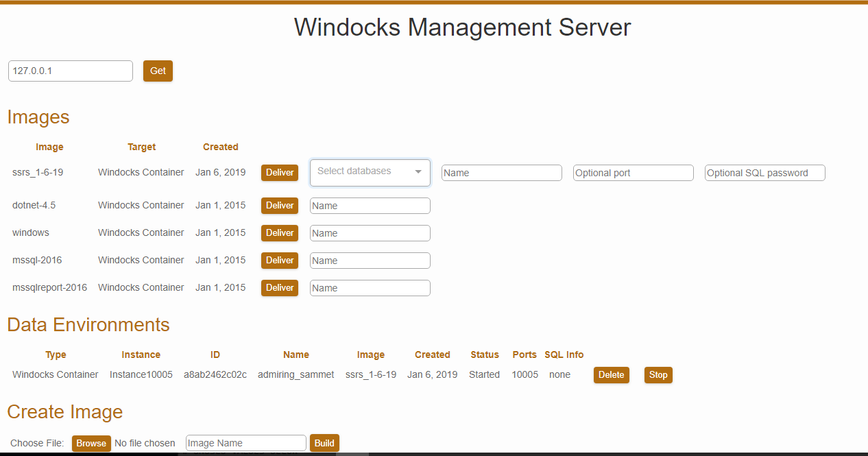This screenshot has height=456, width=868.
Task: Focus Name field for windows row
Action: pyautogui.click(x=370, y=233)
